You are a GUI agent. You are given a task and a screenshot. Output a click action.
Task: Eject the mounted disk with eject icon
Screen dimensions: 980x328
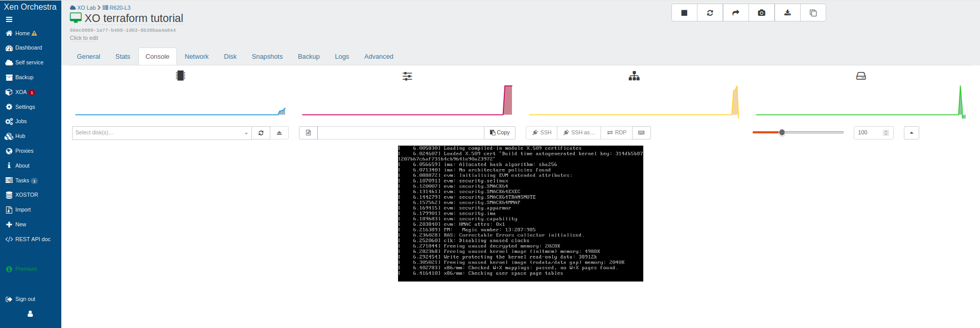tap(279, 133)
